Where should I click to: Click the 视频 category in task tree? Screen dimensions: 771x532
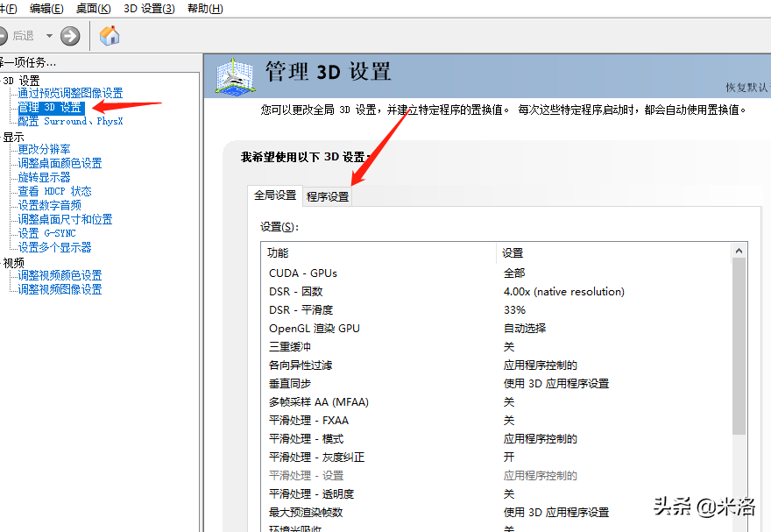[13, 263]
